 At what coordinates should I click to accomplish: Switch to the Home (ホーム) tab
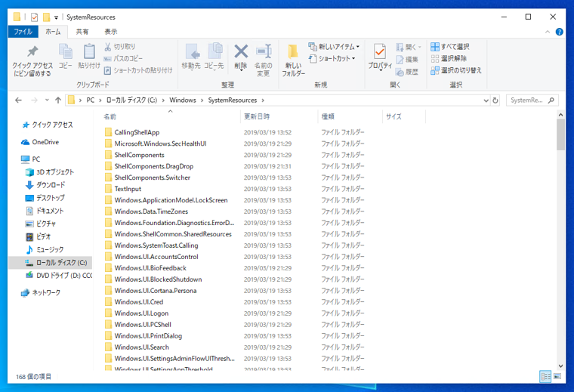coord(53,32)
